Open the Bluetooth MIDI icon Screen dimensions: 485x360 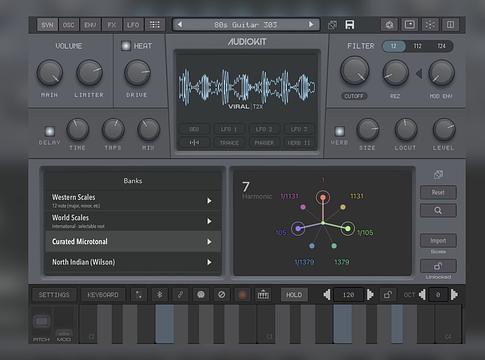[160, 295]
